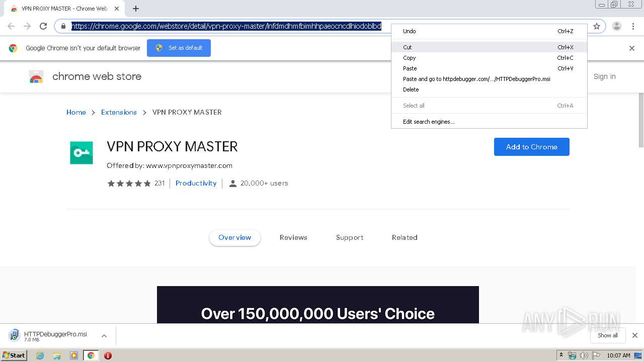Show hidden system tray icons
644x362 pixels.
click(x=561, y=355)
